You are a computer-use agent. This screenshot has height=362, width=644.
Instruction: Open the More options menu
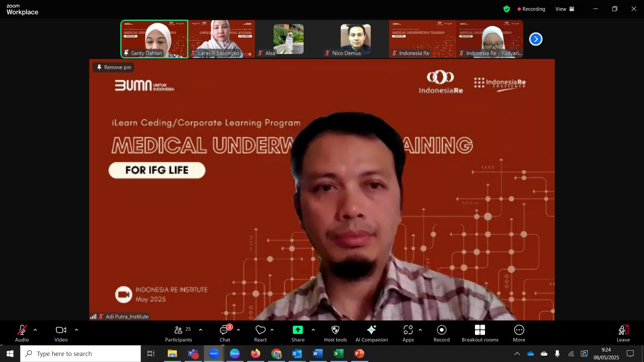(519, 333)
